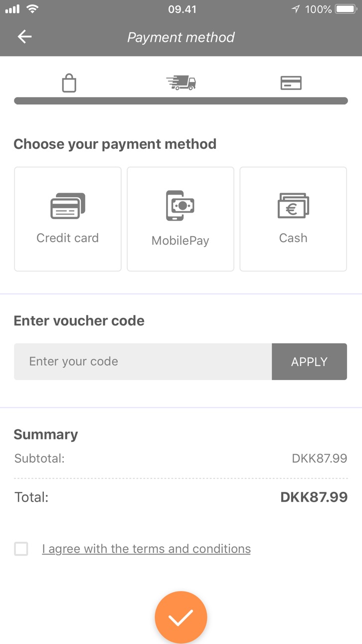The height and width of the screenshot is (644, 362).
Task: Select the Cash euro notes icon
Action: click(x=293, y=206)
